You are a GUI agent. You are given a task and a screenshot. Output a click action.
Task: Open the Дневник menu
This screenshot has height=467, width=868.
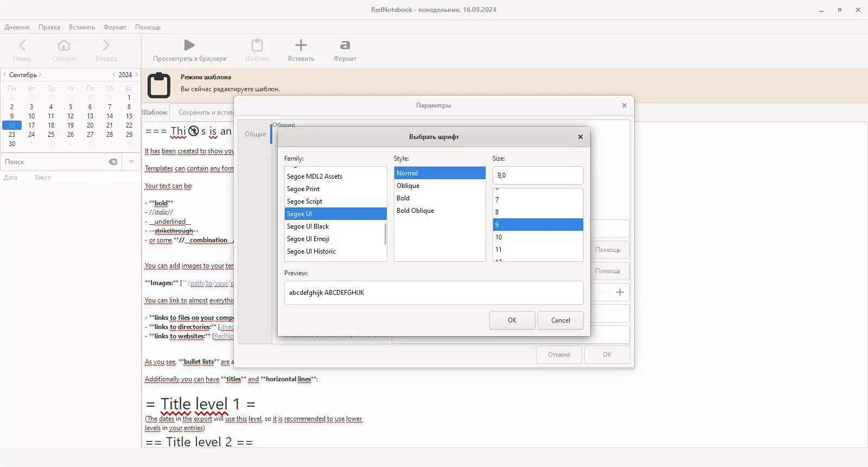pos(17,27)
